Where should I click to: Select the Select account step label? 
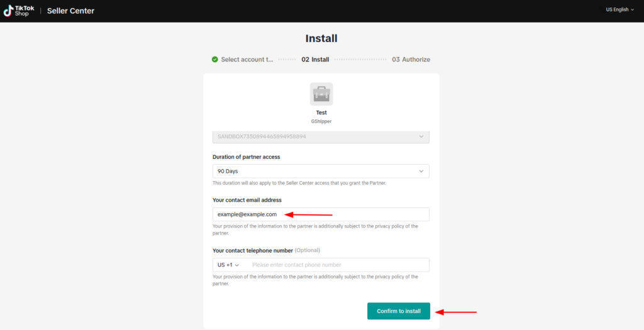tap(247, 60)
